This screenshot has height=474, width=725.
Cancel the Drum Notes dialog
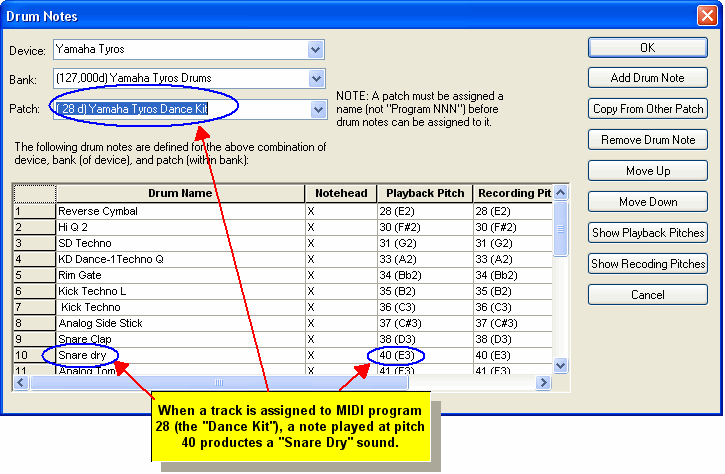point(647,295)
